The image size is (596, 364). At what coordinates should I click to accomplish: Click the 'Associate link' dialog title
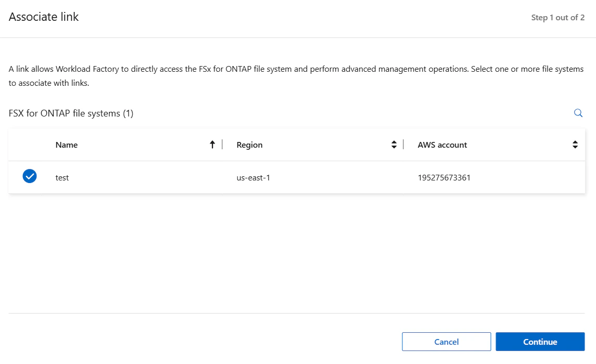coord(44,17)
